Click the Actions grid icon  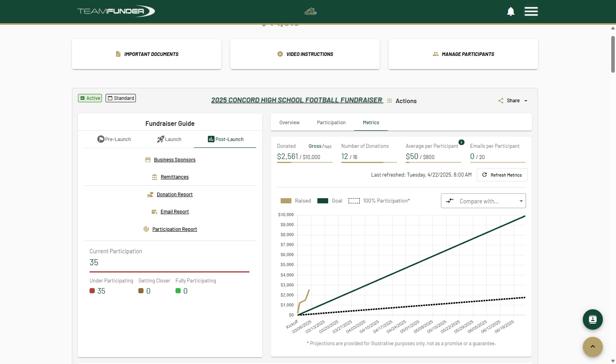pos(389,101)
